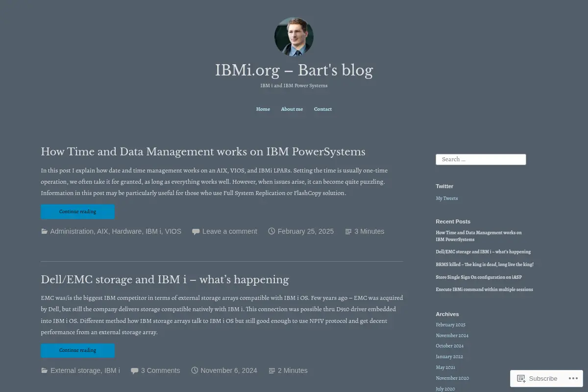Subscribe to the blog via Subscribe button
The image size is (588, 392).
(537, 378)
